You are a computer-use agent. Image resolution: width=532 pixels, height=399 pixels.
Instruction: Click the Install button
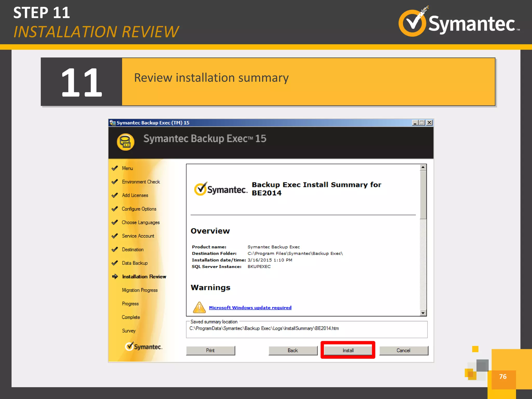[x=348, y=350]
